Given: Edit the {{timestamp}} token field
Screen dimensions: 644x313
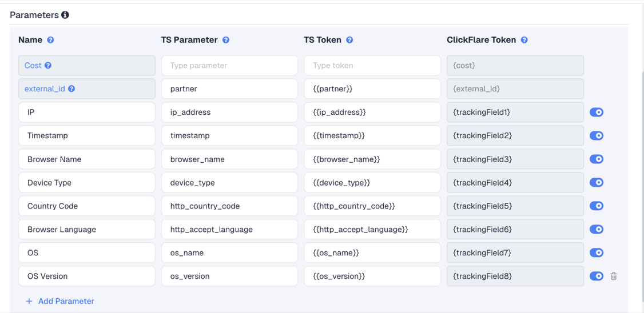Looking at the screenshot, I should click(x=372, y=135).
